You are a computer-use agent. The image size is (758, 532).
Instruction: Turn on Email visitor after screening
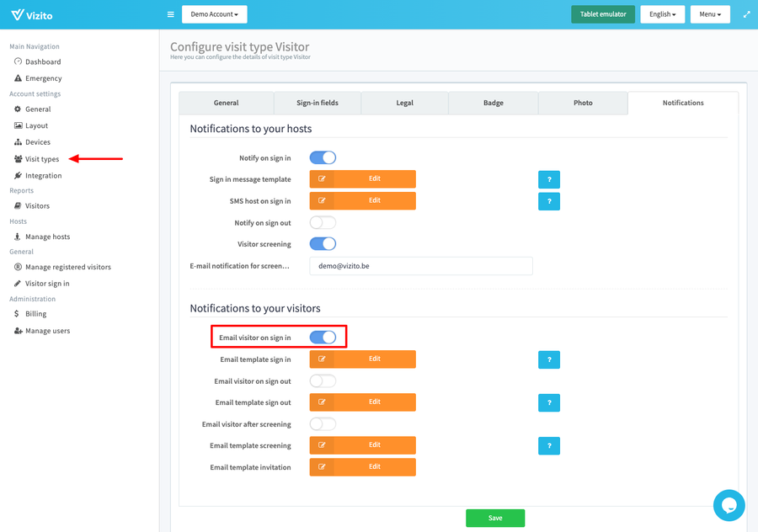click(323, 424)
